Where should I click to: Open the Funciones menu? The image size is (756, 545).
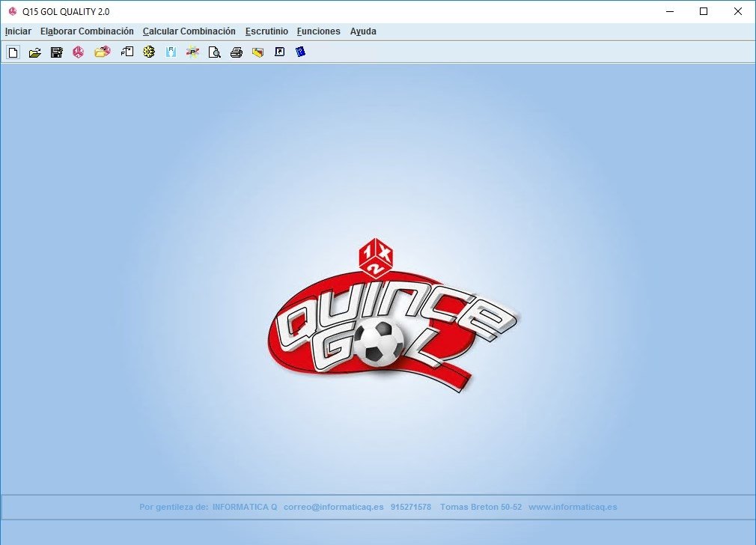[319, 31]
